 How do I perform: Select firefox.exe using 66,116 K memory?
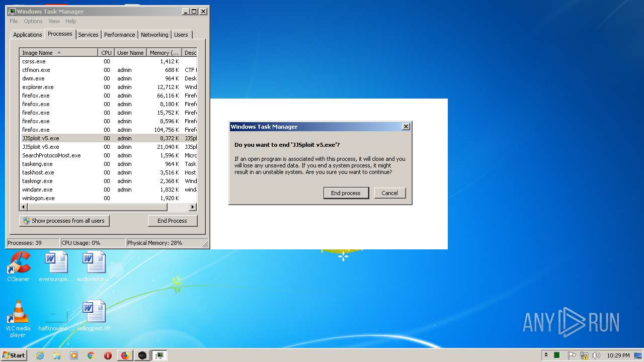[108, 96]
